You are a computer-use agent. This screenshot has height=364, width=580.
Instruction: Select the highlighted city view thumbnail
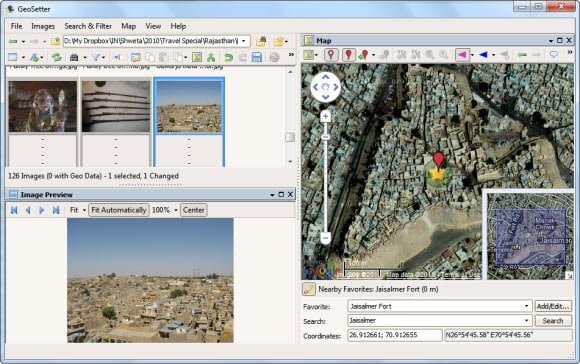pos(189,107)
